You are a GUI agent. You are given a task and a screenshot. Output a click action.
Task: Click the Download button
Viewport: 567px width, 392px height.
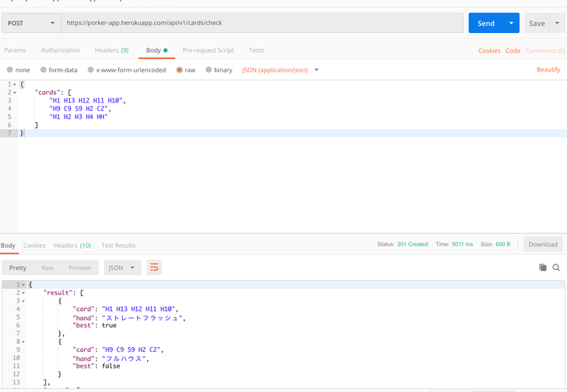543,244
